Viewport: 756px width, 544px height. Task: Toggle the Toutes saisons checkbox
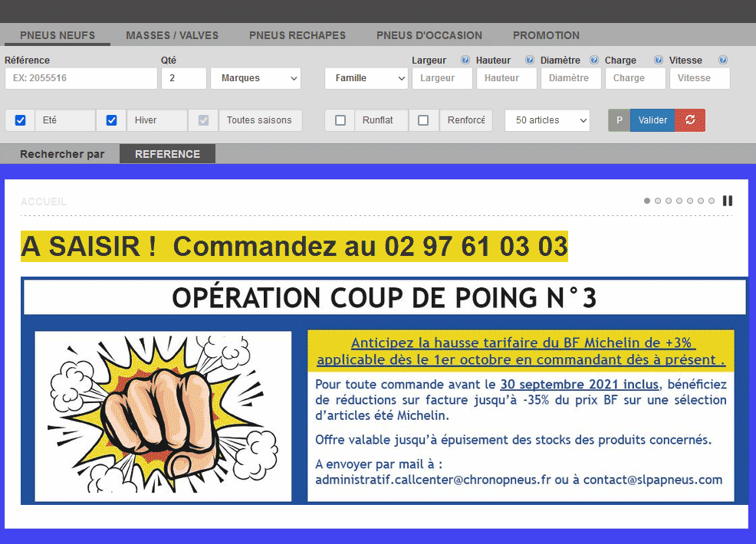click(x=203, y=120)
